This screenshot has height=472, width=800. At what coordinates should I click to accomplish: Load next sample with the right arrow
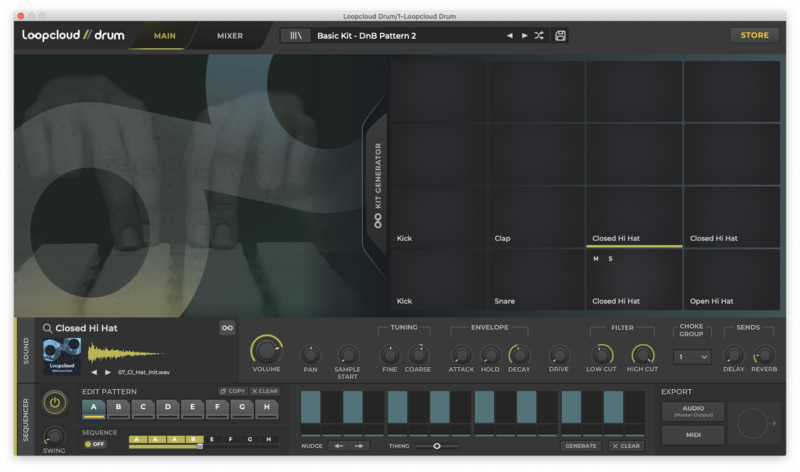click(x=108, y=371)
